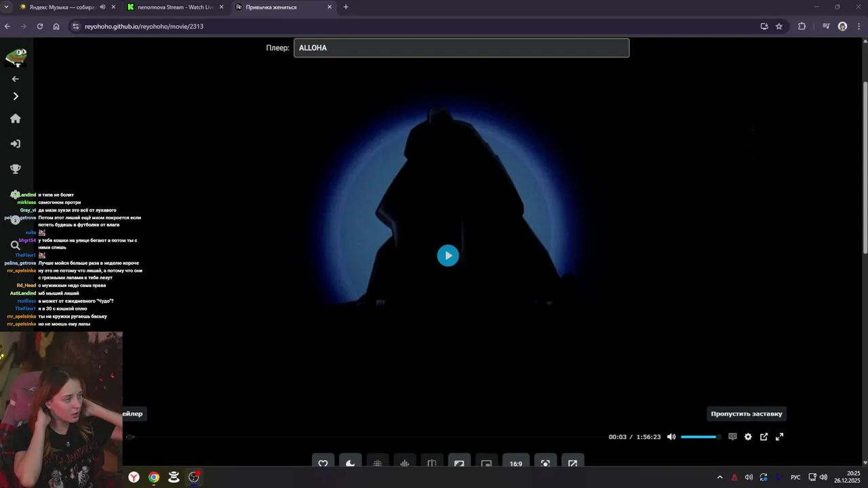Open the third taskbar app icon
This screenshot has height=488, width=868.
click(x=174, y=477)
